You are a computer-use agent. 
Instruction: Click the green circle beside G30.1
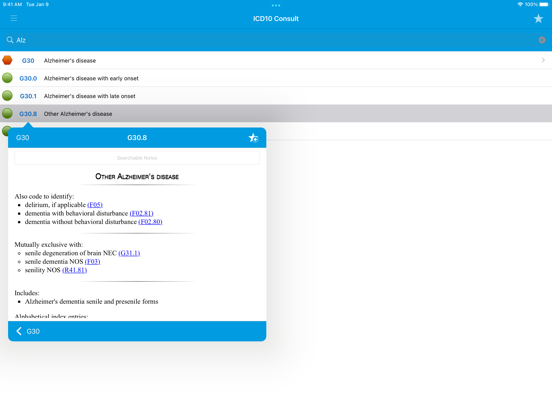pos(7,95)
